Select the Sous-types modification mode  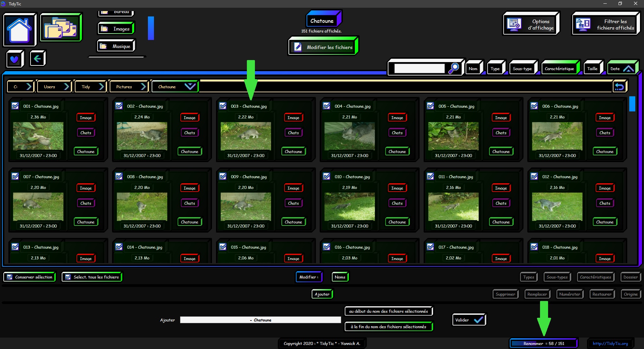coord(557,277)
